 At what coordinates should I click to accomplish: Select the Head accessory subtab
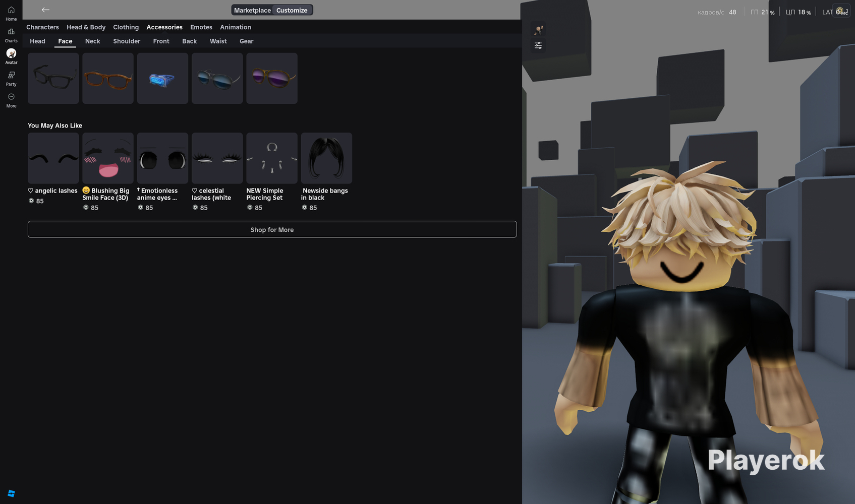[x=37, y=41]
